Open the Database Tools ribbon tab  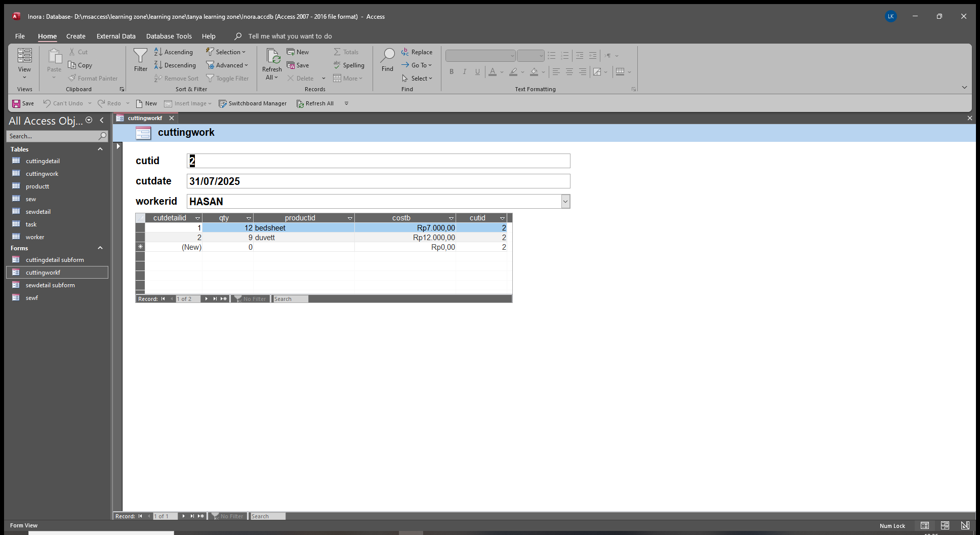coord(169,36)
